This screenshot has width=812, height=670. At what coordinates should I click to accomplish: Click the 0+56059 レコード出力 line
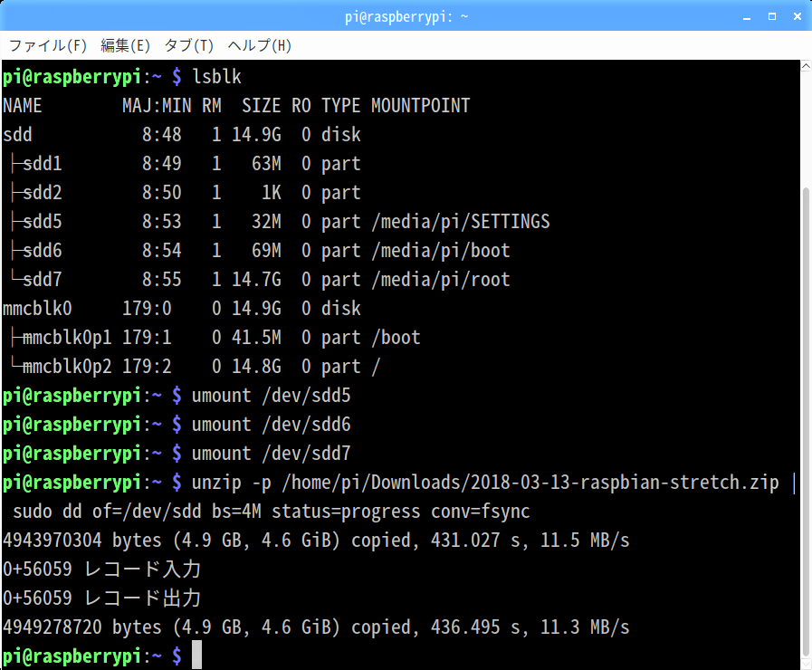[102, 598]
